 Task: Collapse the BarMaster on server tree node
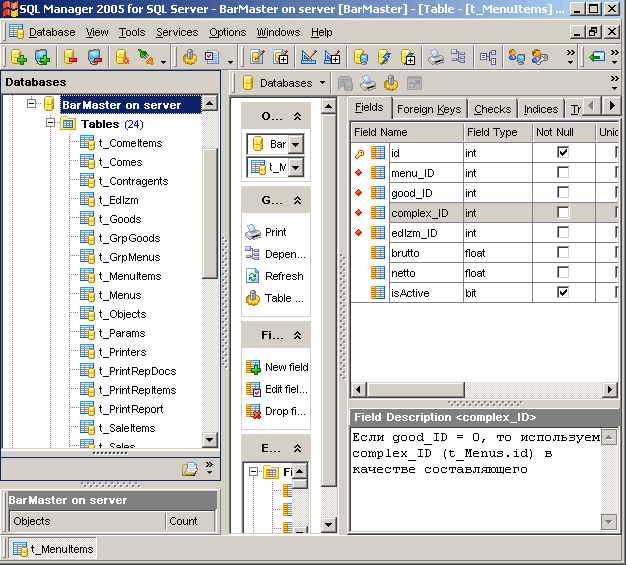[x=31, y=104]
